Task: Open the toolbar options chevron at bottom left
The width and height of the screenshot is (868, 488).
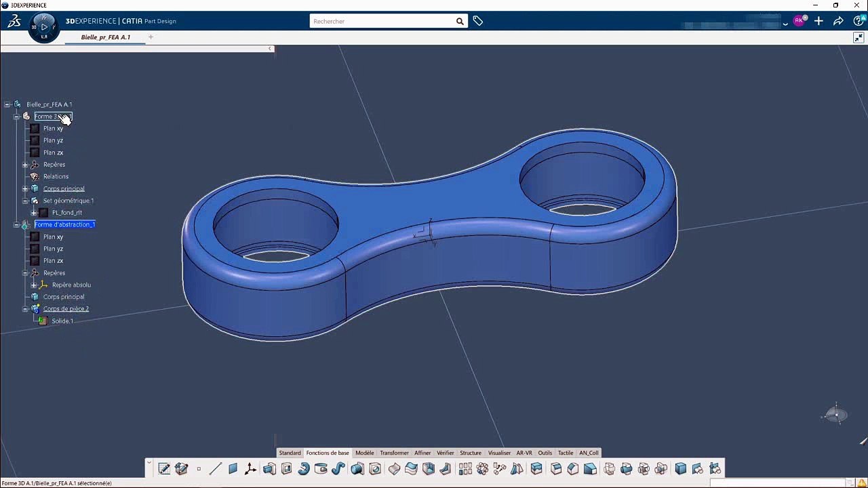Action: coord(149,464)
